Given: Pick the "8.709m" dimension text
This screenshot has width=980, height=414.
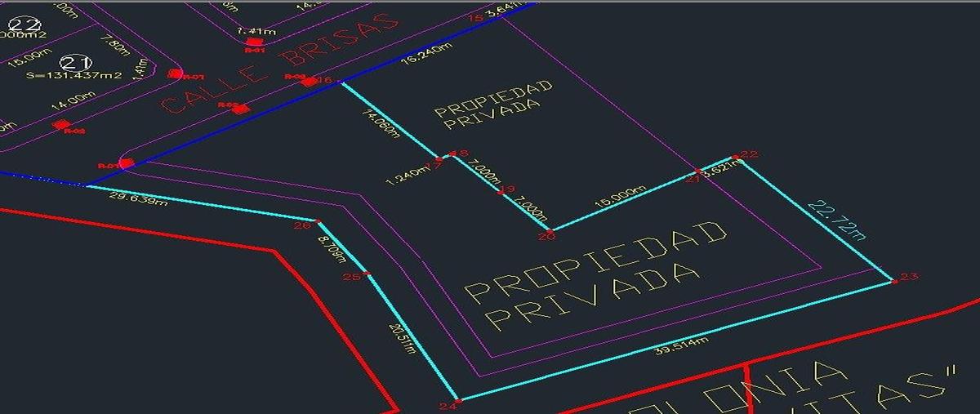Looking at the screenshot, I should (x=330, y=248).
